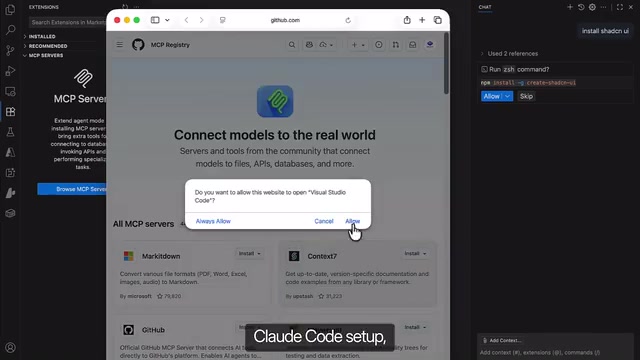The image size is (640, 360).
Task: Open the GitHub pull requests icon
Action: coord(396,45)
